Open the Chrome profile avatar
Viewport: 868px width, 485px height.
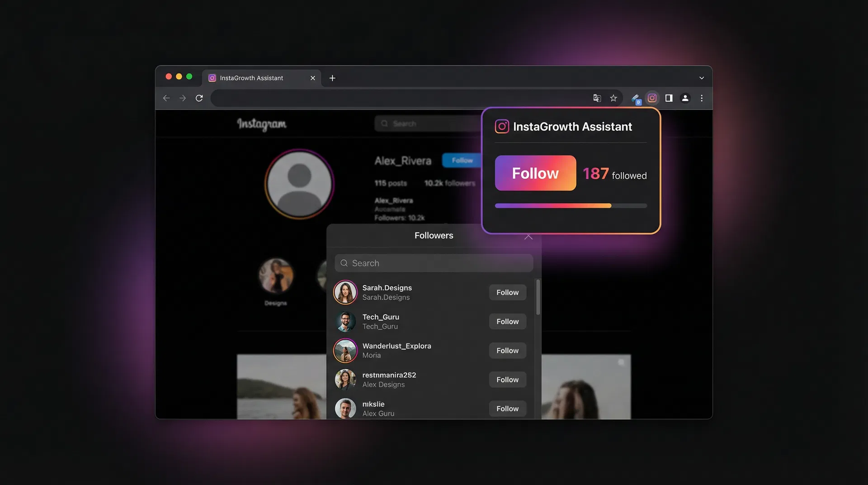click(x=685, y=98)
